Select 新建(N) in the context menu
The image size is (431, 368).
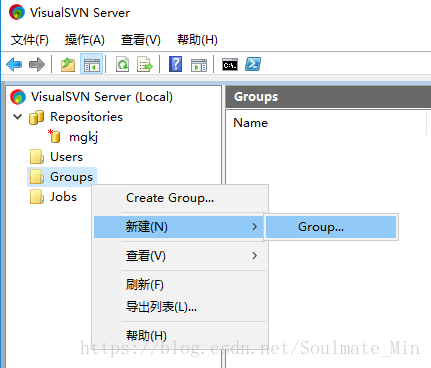coord(179,227)
